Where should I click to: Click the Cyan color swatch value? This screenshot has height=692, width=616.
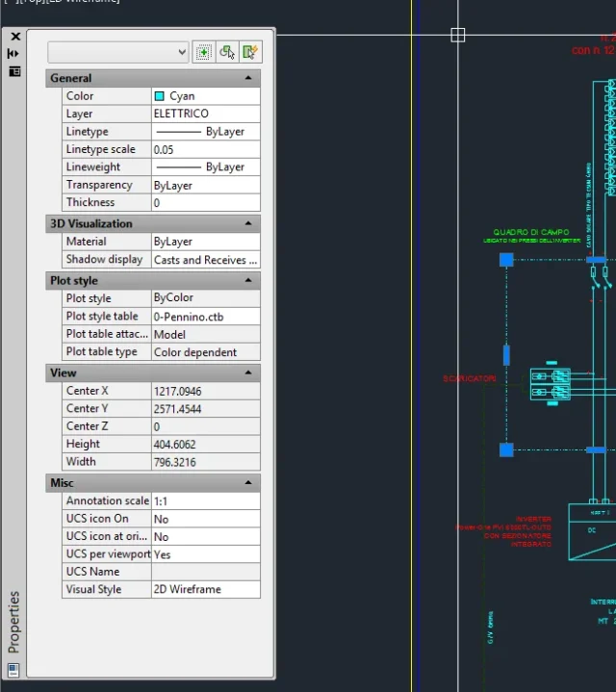[x=206, y=96]
